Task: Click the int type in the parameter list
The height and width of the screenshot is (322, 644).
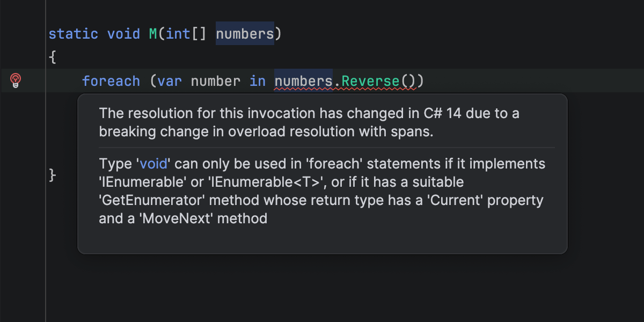Action: click(x=178, y=34)
